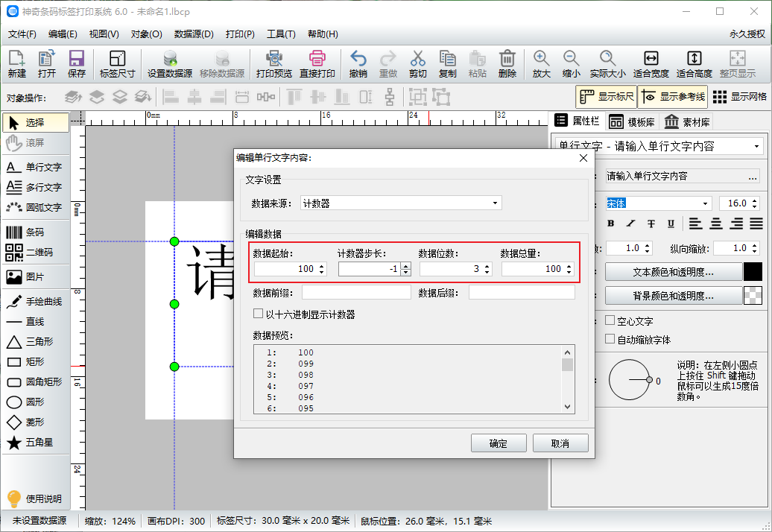Open 背景颜色和透明度 settings
Viewport: 772px width, 532px height.
(674, 295)
